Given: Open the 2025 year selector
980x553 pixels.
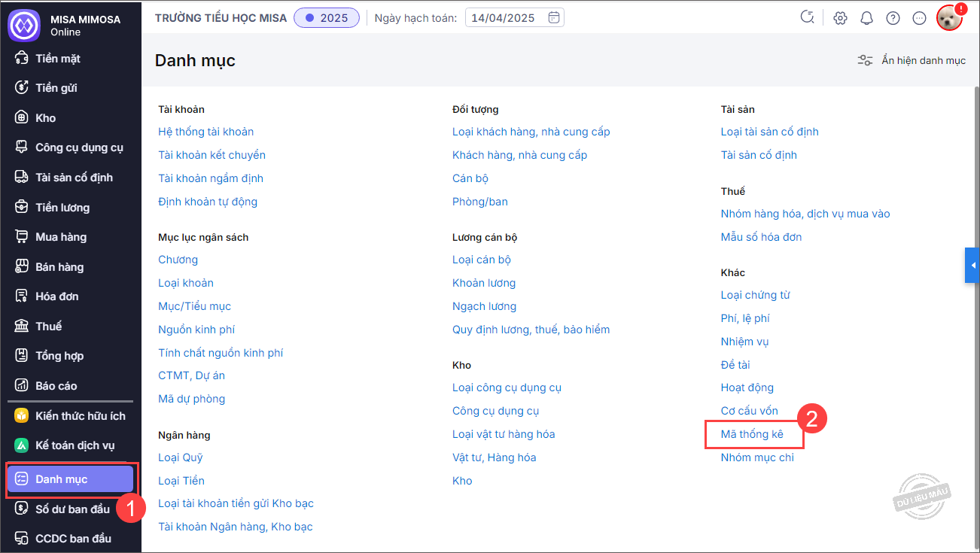Looking at the screenshot, I should coord(327,18).
